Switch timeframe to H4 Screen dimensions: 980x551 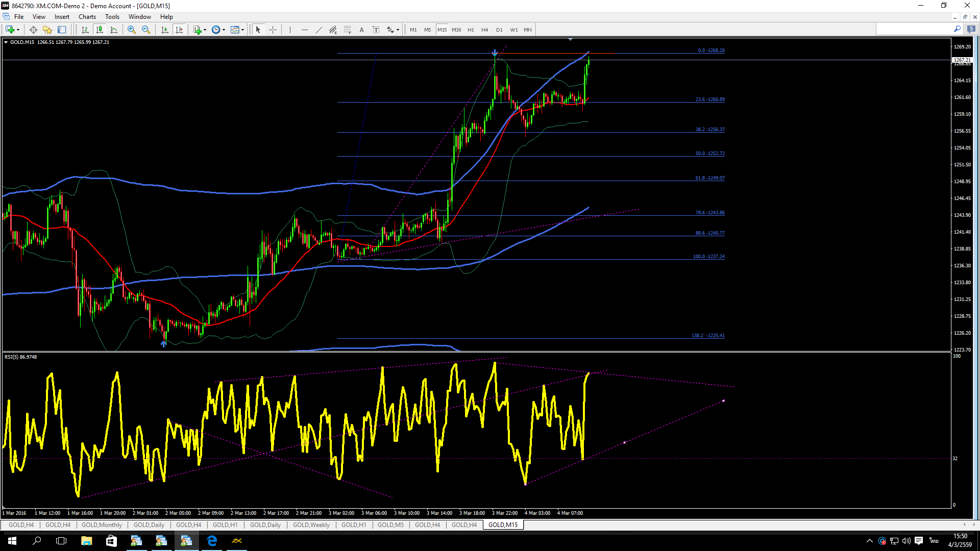coord(484,30)
